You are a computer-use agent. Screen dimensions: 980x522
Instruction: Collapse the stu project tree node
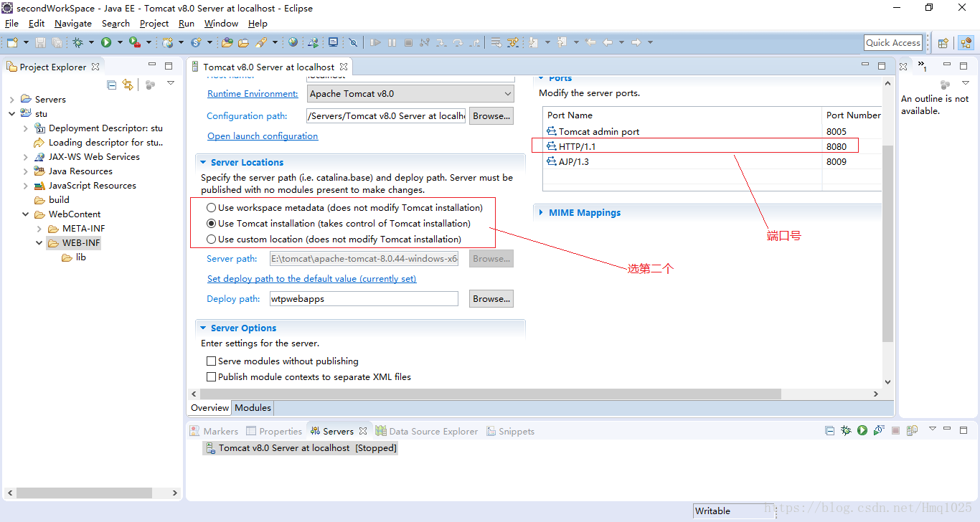(x=12, y=114)
